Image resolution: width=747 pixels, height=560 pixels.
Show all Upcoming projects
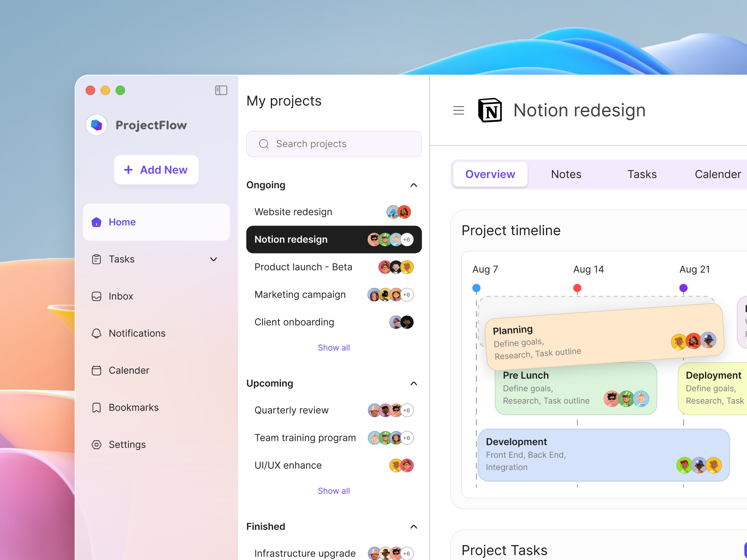[x=334, y=491]
